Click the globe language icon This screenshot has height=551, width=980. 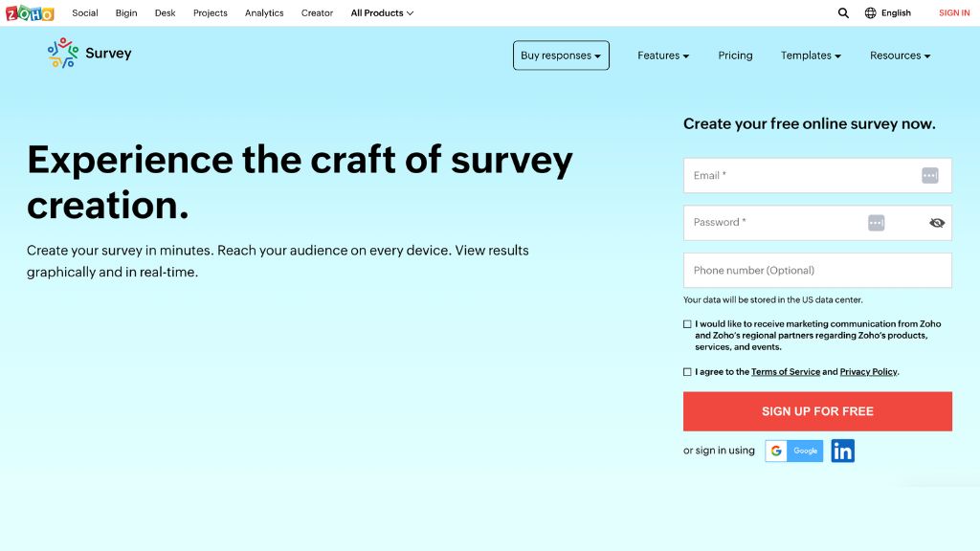pyautogui.click(x=870, y=13)
